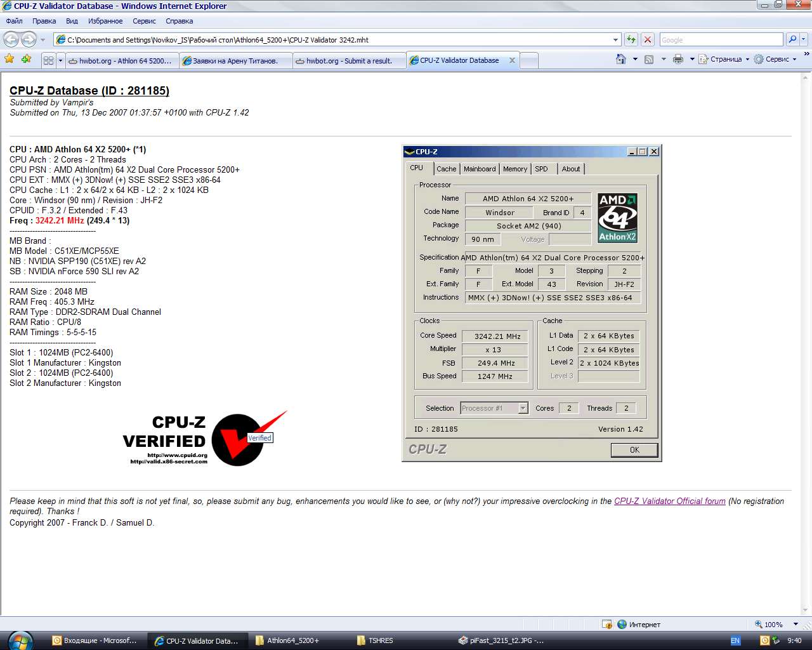Refresh the page using the green arrows icon

[631, 39]
